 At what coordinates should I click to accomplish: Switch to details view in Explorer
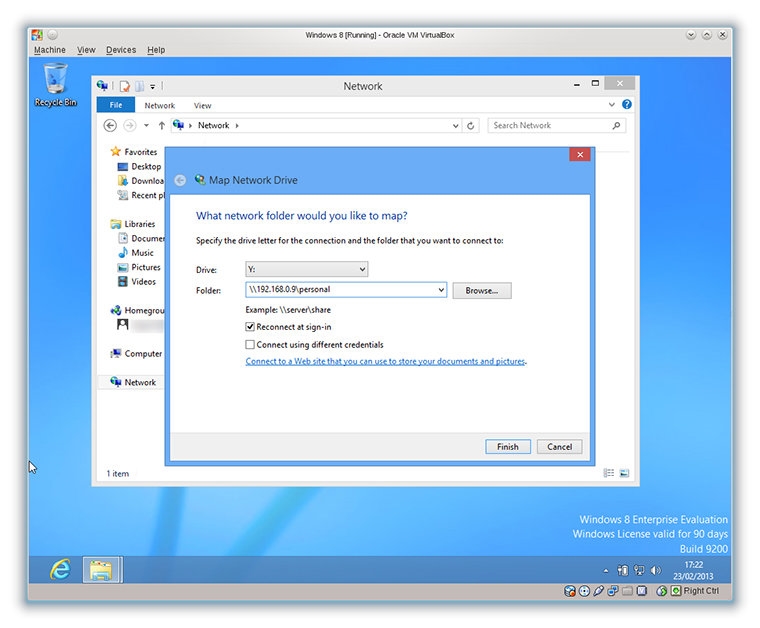point(609,473)
